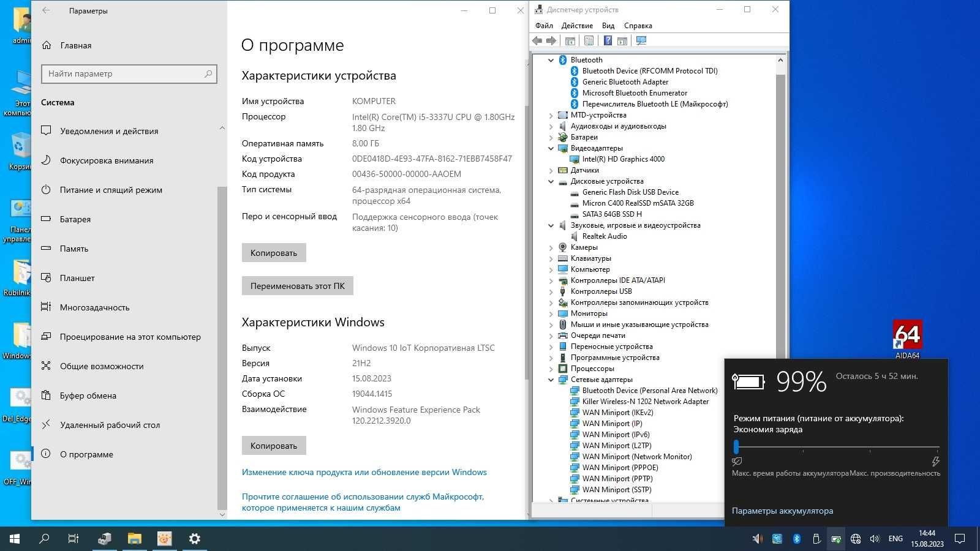Open Task View on the taskbar

coord(73,539)
